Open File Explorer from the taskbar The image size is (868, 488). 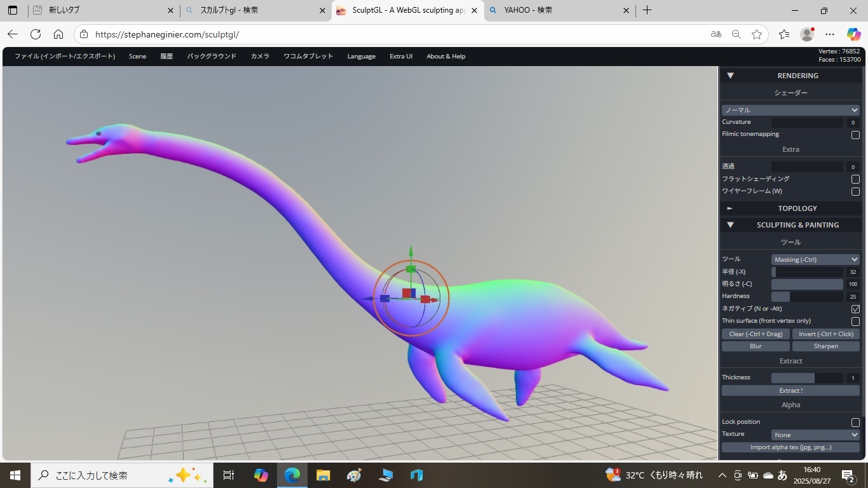tap(323, 475)
